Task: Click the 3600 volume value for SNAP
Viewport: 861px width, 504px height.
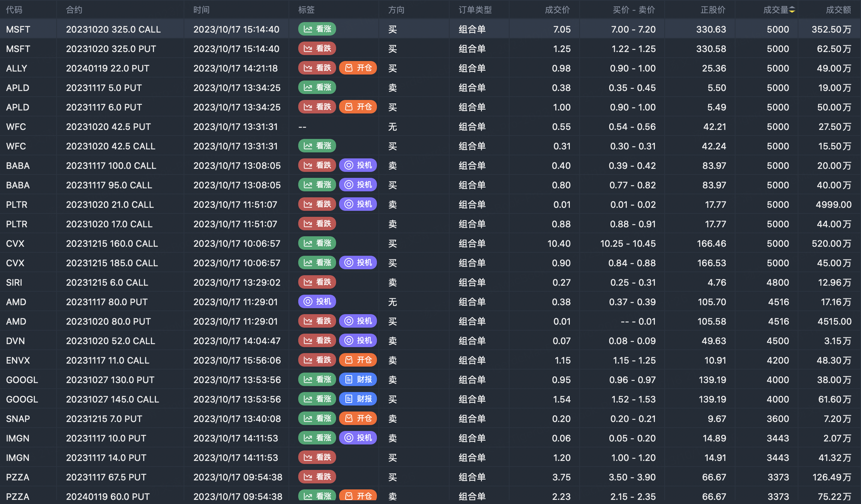Action: click(778, 419)
